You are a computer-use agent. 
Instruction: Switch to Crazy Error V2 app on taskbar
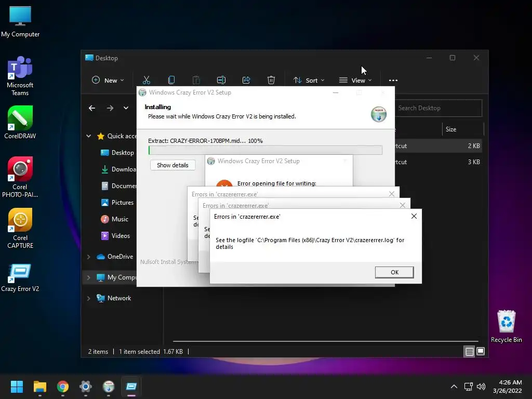click(131, 387)
